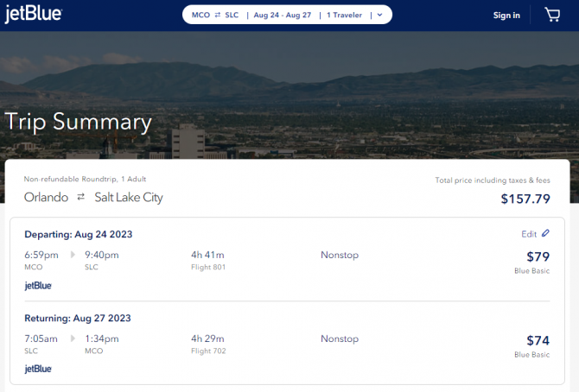Click the Salt Lake City name
This screenshot has width=579, height=392.
click(x=129, y=198)
